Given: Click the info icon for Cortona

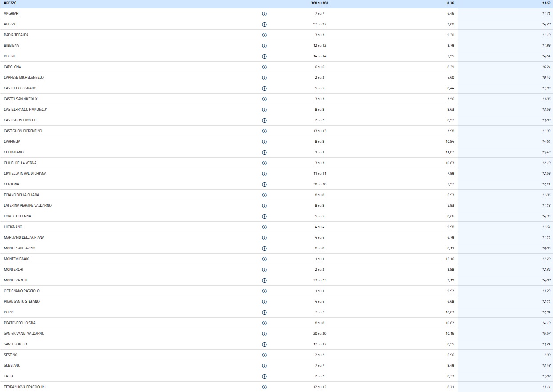Looking at the screenshot, I should [264, 184].
